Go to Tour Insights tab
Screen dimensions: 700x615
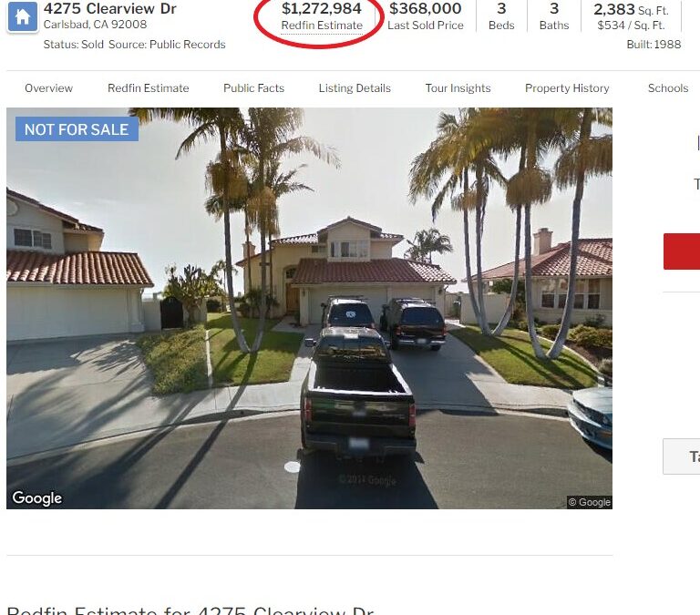458,88
